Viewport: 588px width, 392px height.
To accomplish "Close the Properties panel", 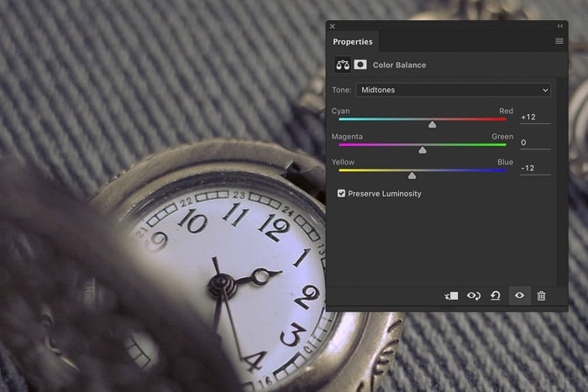I will point(333,26).
